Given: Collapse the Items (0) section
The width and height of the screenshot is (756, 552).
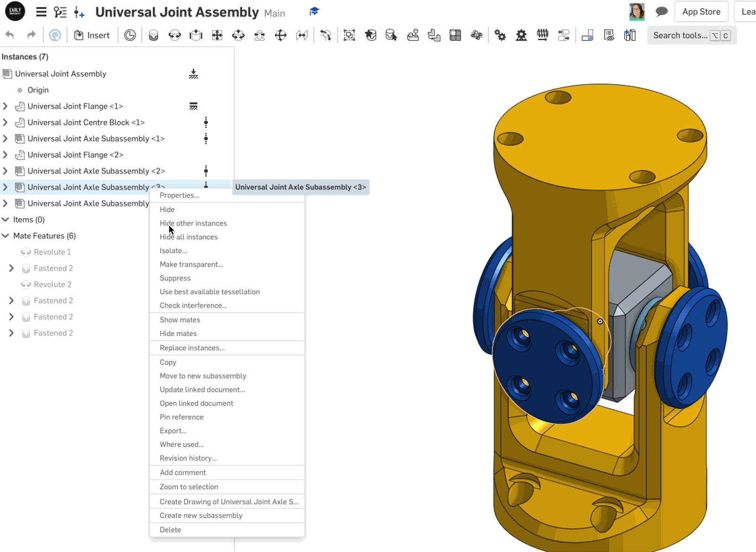Looking at the screenshot, I should (6, 220).
